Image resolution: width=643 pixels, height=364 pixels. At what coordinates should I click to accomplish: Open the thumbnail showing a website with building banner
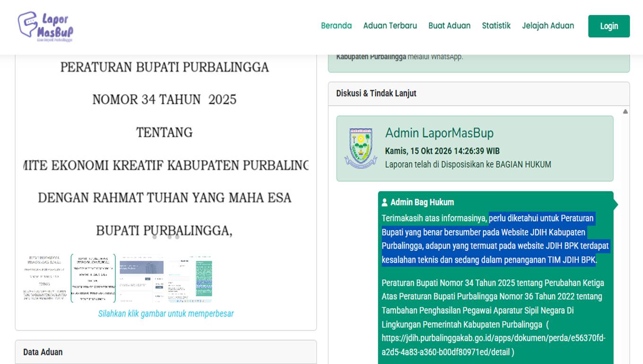tap(141, 278)
